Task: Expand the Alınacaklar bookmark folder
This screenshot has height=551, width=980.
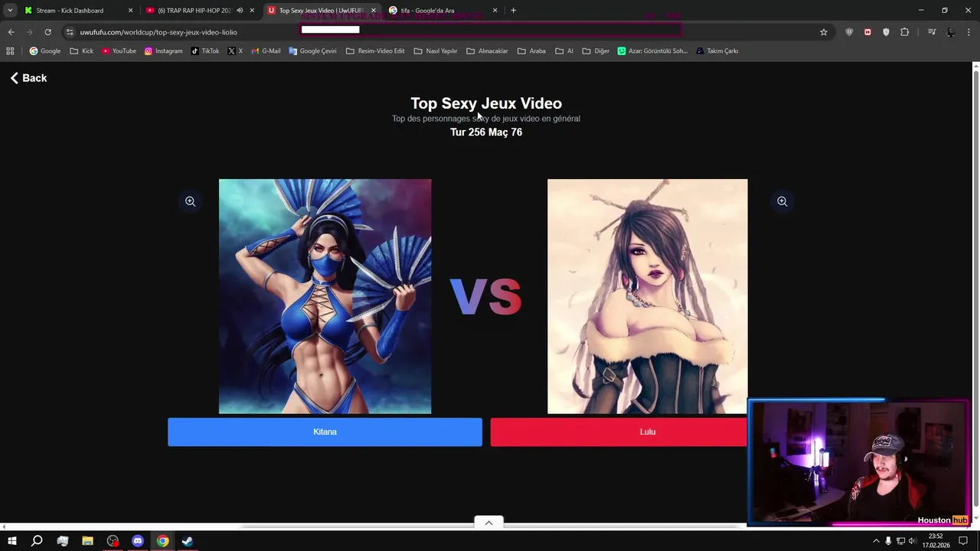Action: point(487,51)
